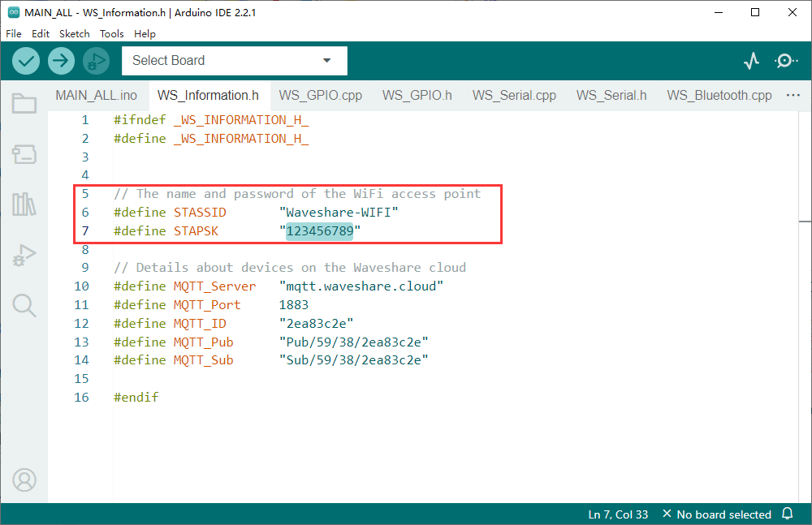Open the Serial Monitor
The width and height of the screenshot is (812, 525).
[x=785, y=61]
